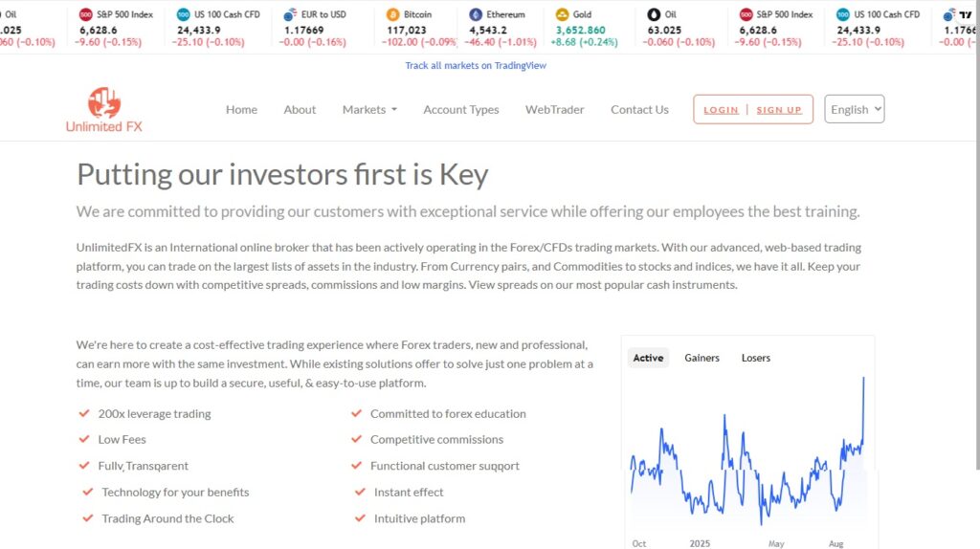Open the English language selector

click(854, 109)
